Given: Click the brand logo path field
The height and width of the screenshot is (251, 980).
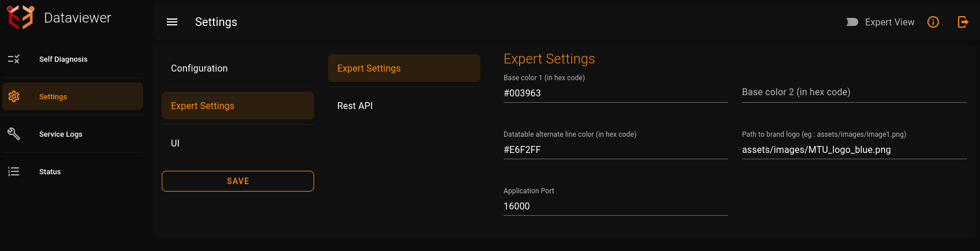Looking at the screenshot, I should [x=854, y=149].
